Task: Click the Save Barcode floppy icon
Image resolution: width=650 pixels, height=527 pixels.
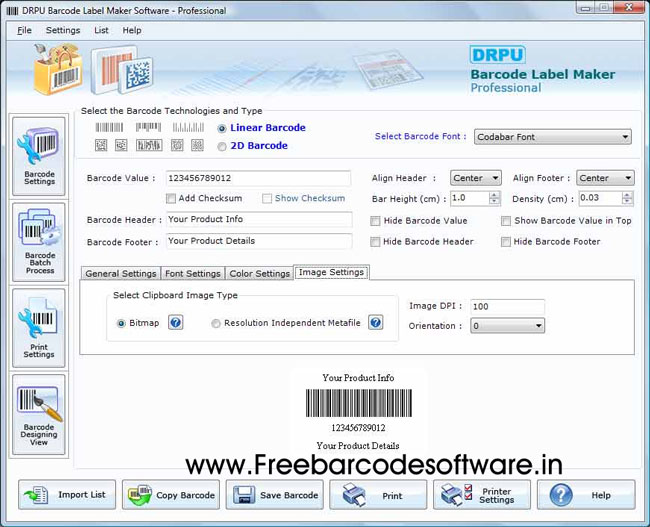Action: (x=244, y=495)
